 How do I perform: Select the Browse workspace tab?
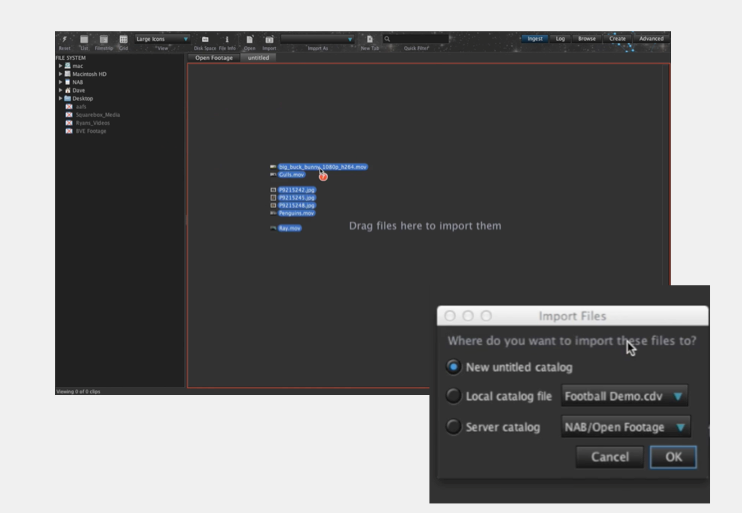[x=587, y=39]
